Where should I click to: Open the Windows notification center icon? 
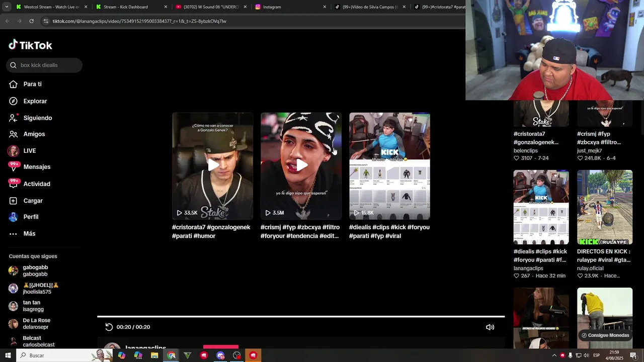[633, 355]
